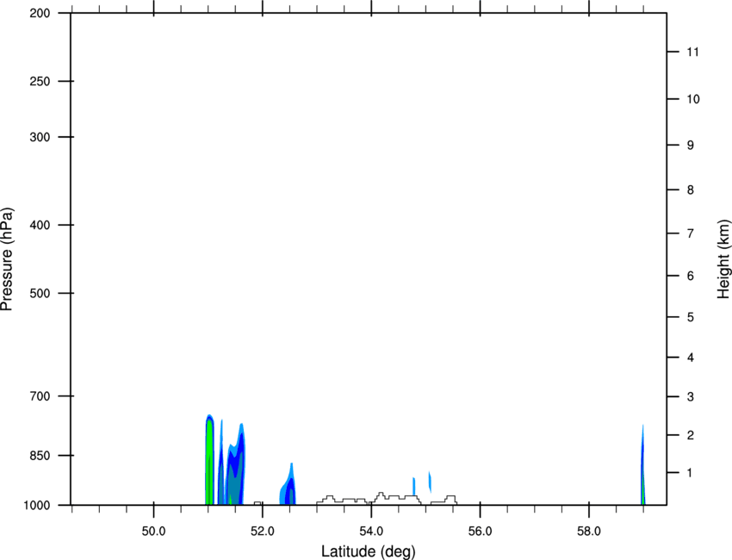This screenshot has height=560, width=732.
Task: Click the Latitude (deg) axis title
Action: pyautogui.click(x=368, y=551)
